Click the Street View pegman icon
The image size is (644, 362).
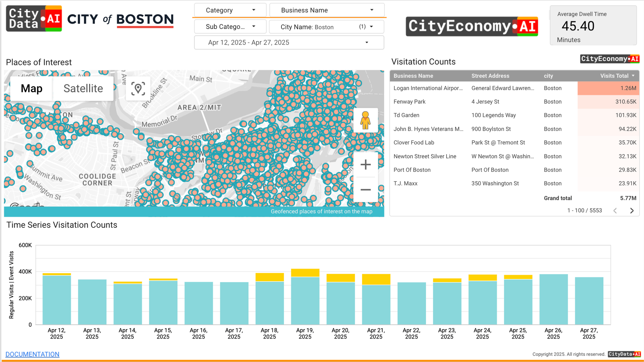coord(365,120)
